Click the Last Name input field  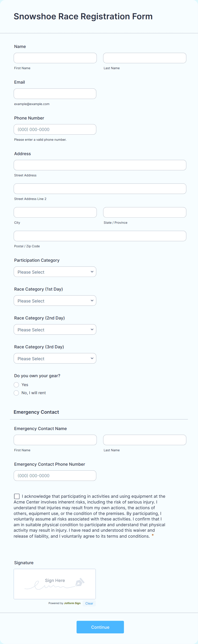pyautogui.click(x=145, y=58)
